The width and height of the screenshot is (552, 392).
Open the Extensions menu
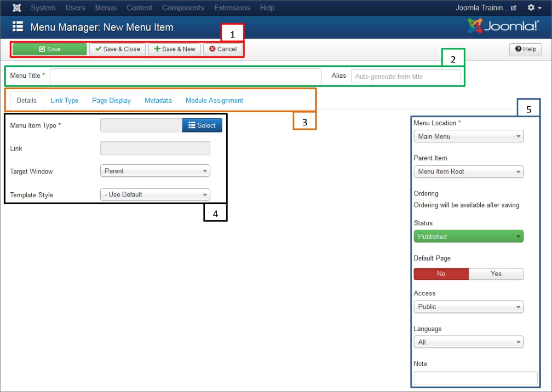[232, 7]
